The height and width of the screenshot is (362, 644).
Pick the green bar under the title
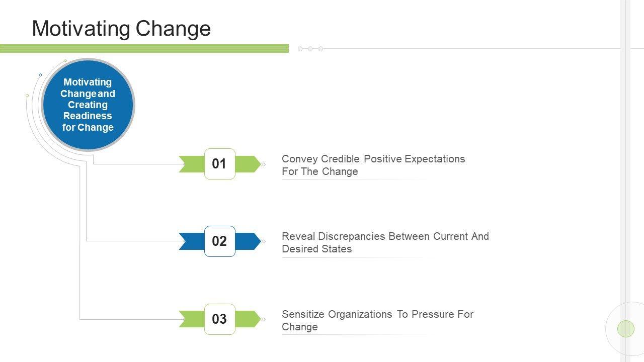point(144,49)
